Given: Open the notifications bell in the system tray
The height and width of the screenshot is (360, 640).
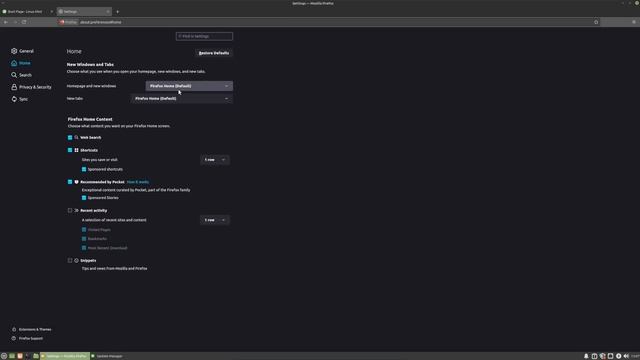Looking at the screenshot, I should tap(586, 356).
